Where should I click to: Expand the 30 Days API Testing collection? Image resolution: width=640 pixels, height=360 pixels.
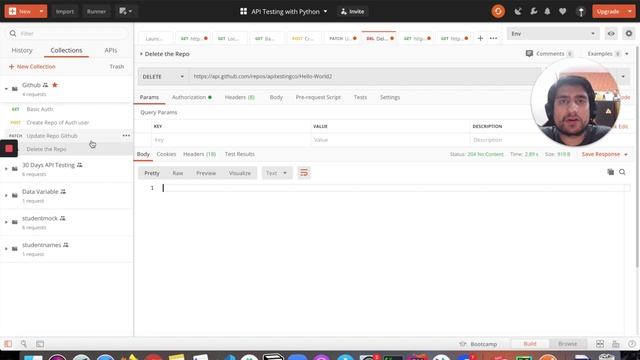(x=6, y=169)
